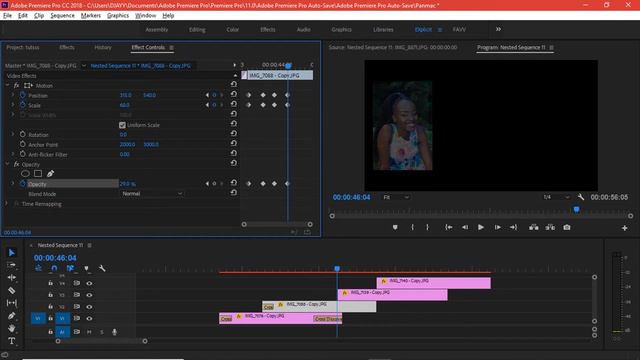Screen dimensions: 640x360
Task: Expand Time Remapping effect
Action: coord(7,203)
